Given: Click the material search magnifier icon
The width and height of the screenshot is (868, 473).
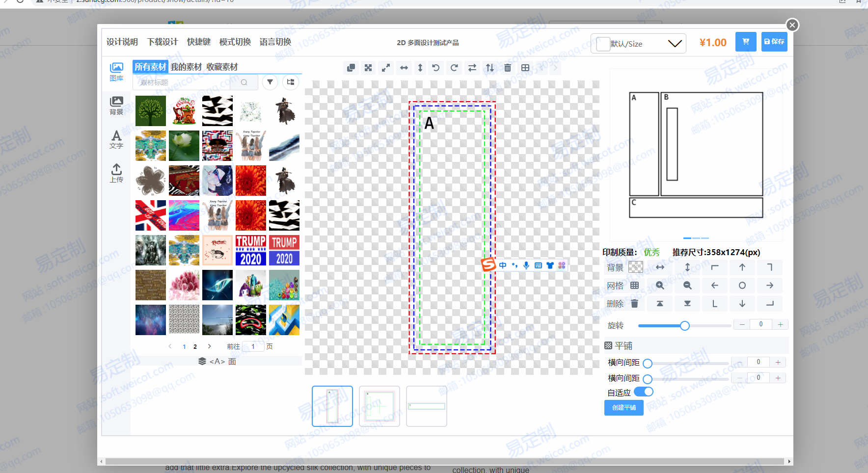Looking at the screenshot, I should click(x=244, y=82).
